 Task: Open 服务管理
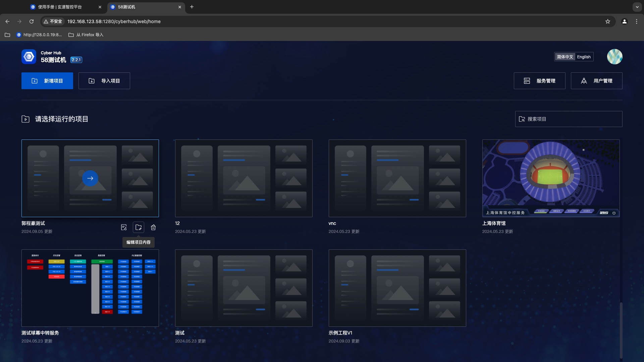[x=539, y=81]
